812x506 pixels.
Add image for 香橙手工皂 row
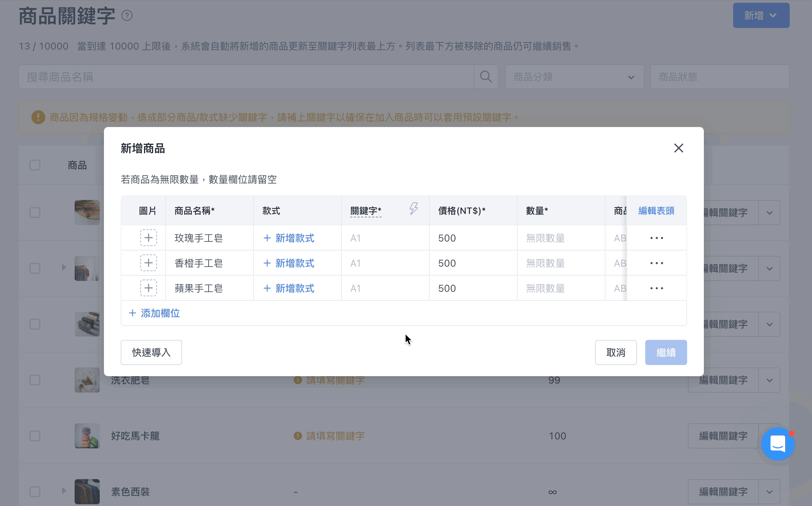click(149, 263)
